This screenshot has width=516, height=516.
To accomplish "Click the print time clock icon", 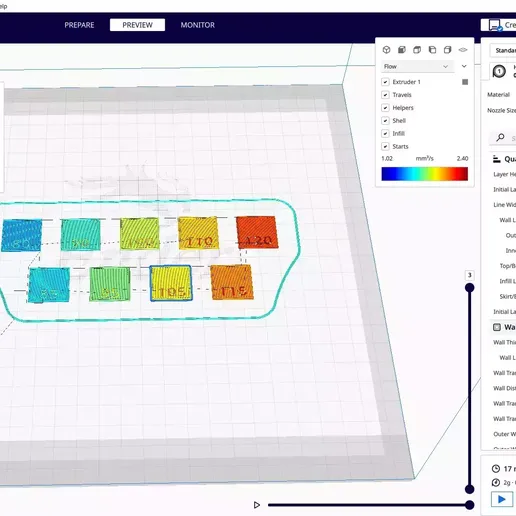I will 496,469.
